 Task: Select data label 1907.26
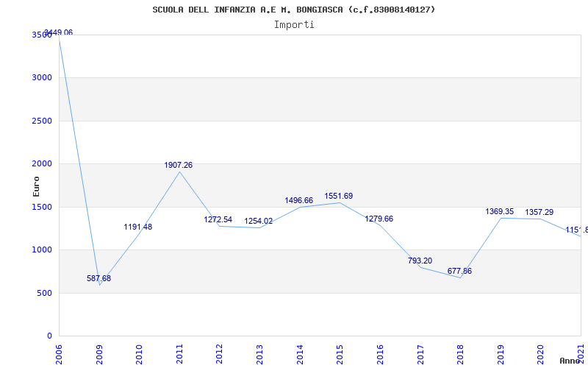[x=179, y=165]
